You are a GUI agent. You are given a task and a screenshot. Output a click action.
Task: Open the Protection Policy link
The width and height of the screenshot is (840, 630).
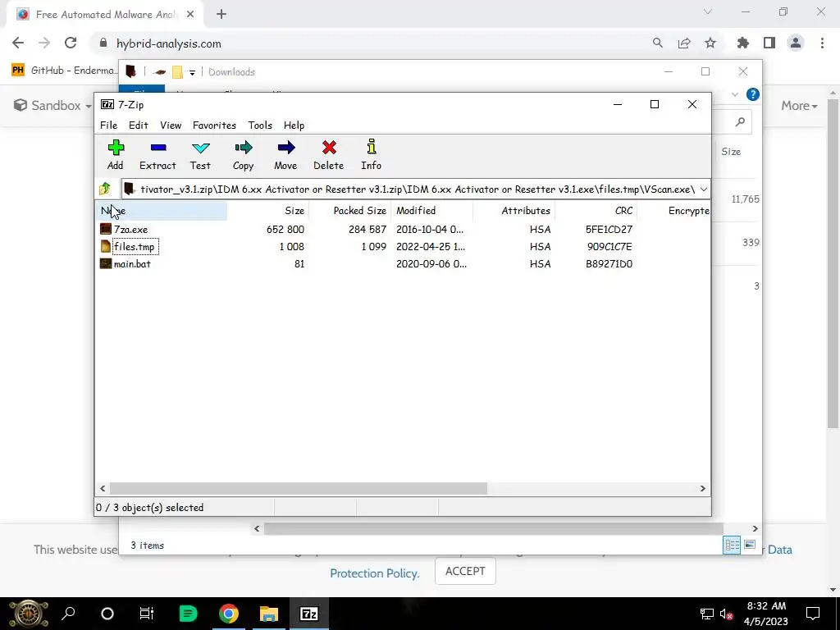(x=374, y=573)
